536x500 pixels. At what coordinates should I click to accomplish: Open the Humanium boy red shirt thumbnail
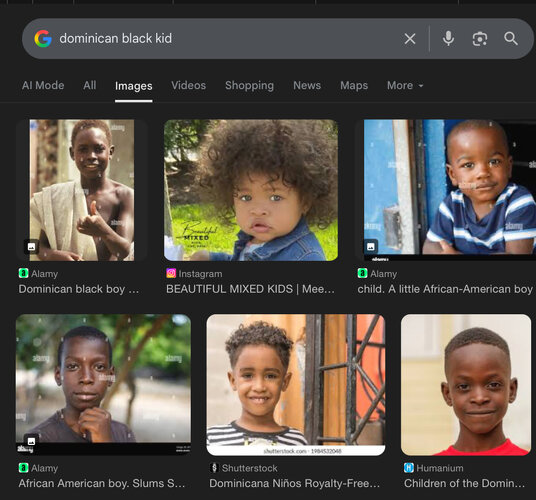click(466, 385)
